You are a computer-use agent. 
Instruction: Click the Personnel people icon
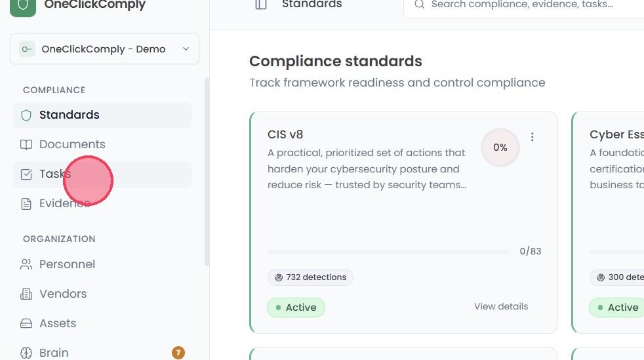point(26,265)
